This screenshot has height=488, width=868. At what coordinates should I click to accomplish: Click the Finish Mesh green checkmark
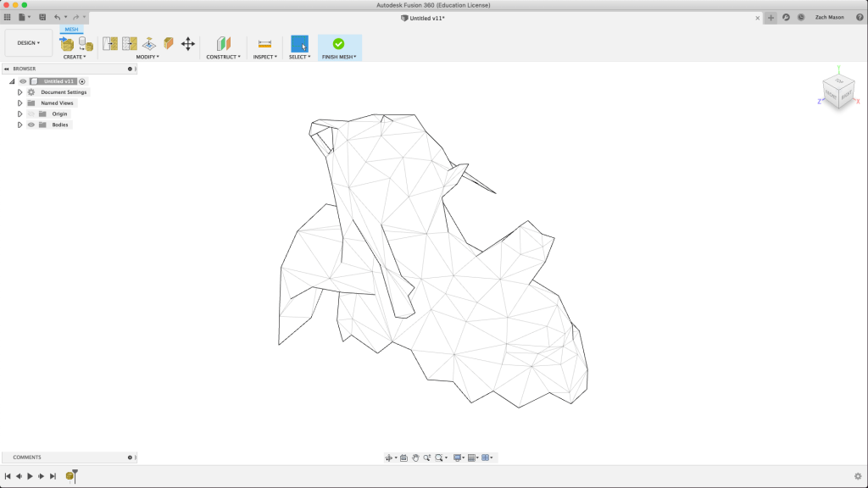[338, 44]
